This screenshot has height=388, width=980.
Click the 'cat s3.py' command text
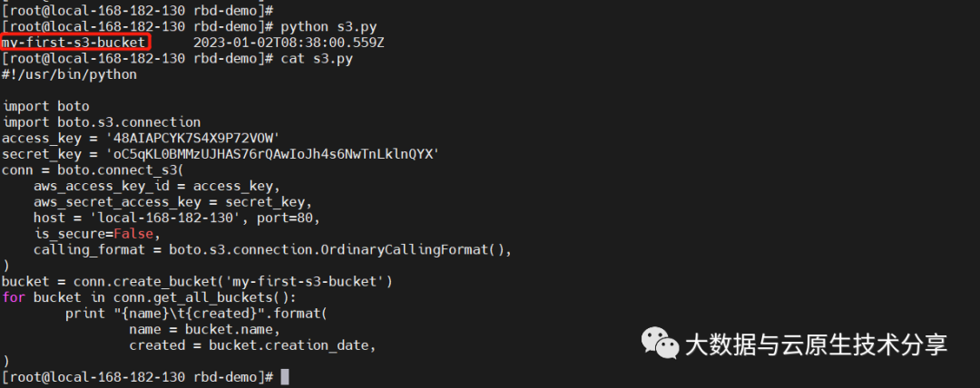[317, 59]
